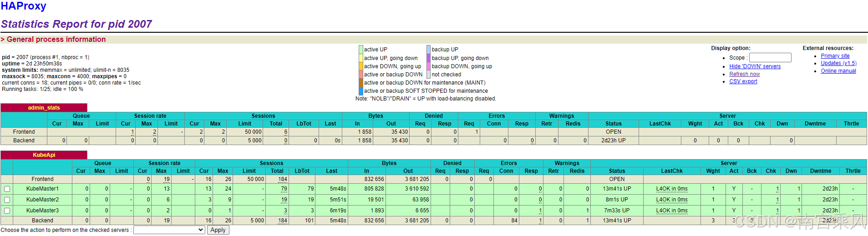Click the 'backup UP, going down' legend swatch
This screenshot has height=236, width=868.
429,58
